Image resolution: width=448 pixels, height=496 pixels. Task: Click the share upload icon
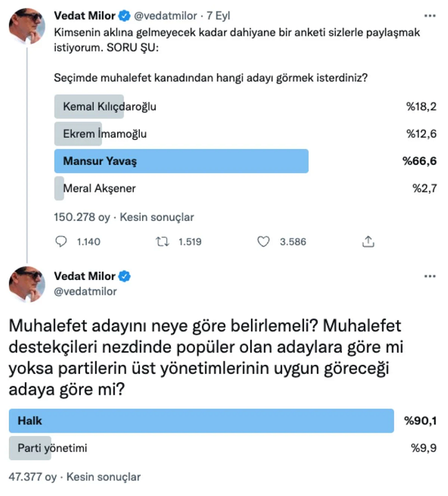click(368, 241)
